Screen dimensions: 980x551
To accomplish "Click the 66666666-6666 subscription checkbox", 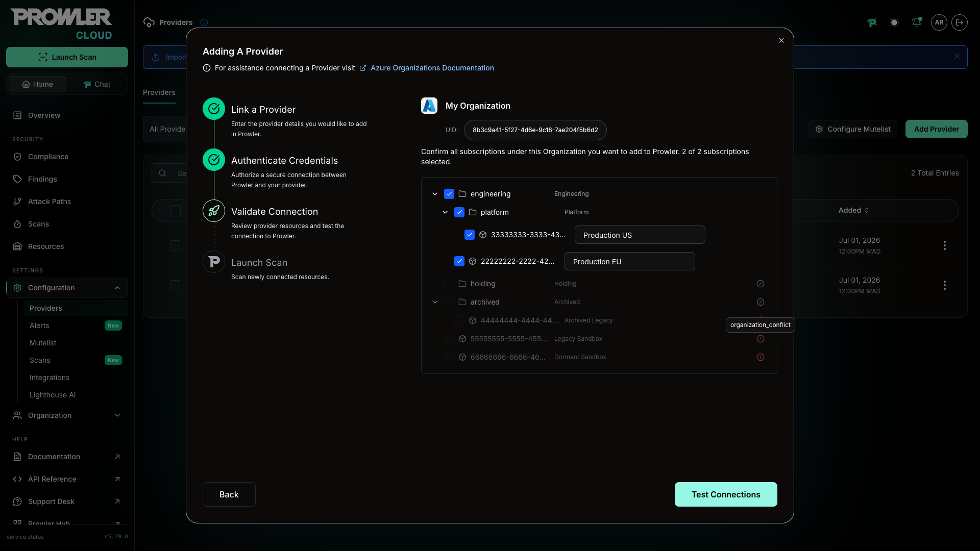I will tap(449, 357).
